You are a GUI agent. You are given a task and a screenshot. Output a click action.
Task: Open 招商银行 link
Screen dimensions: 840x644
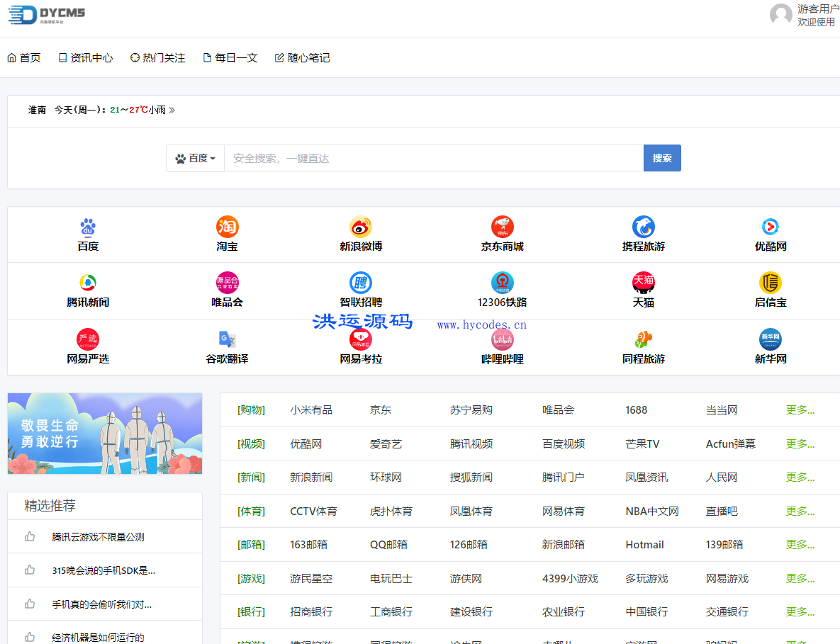311,612
